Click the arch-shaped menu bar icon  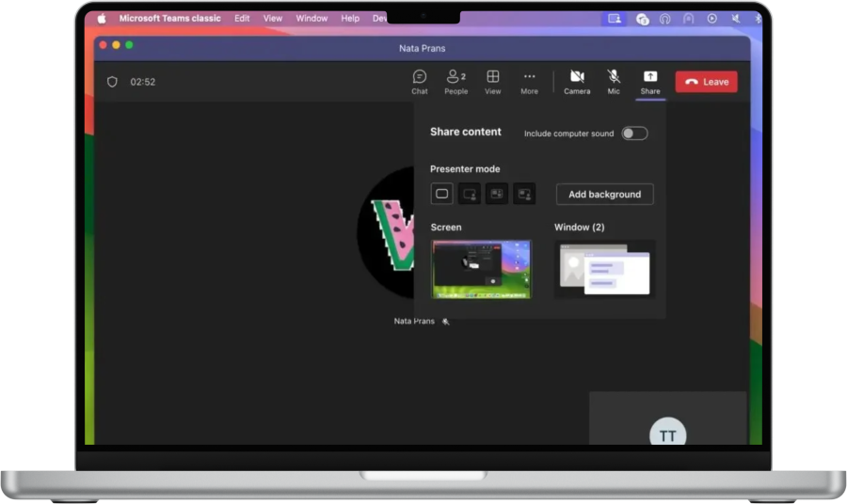[688, 19]
